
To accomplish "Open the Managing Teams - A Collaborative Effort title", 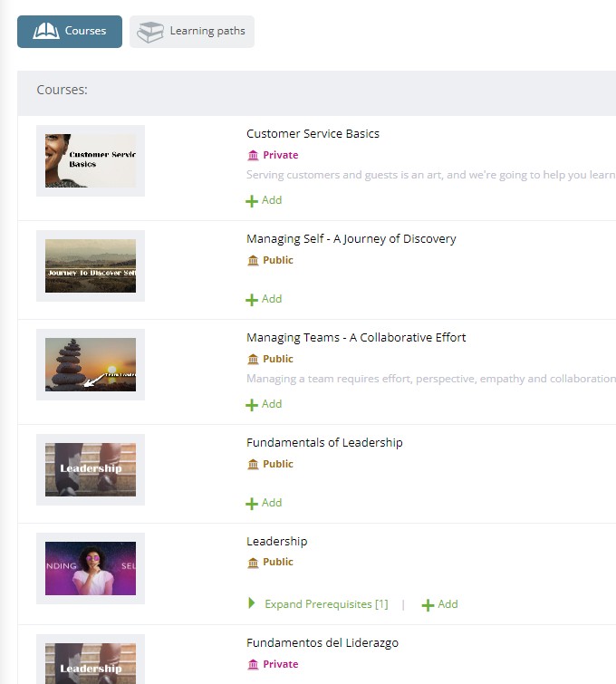I will click(x=356, y=337).
